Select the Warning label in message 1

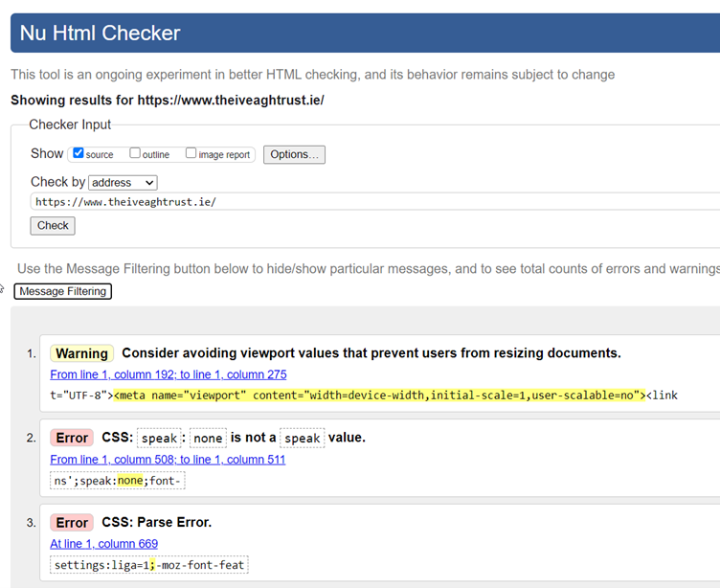[x=81, y=353]
